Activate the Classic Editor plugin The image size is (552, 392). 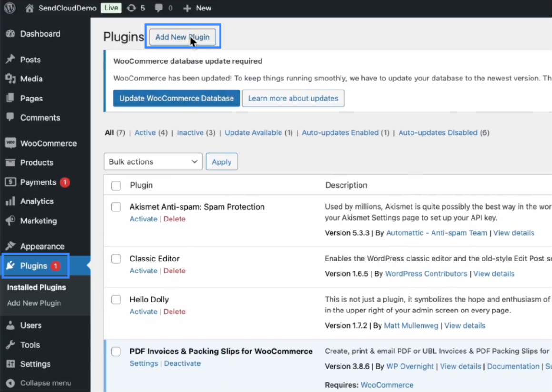point(143,271)
